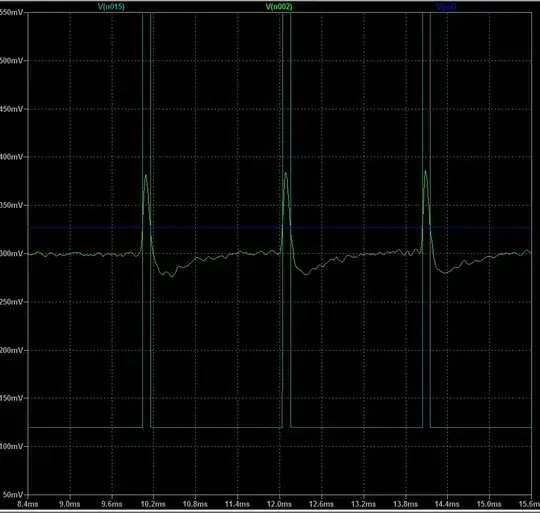
Task: Click the 12.0ms time axis label
Action: pos(279,504)
